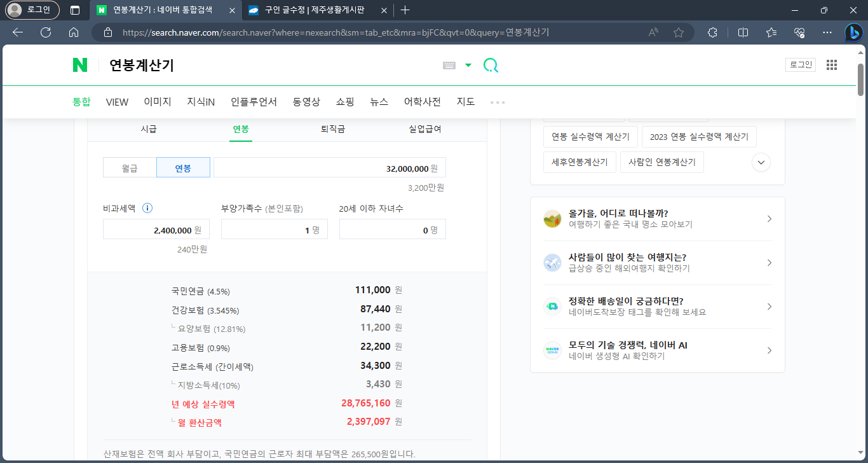868x463 pixels.
Task: Go back with the browser back arrow
Action: 18,32
